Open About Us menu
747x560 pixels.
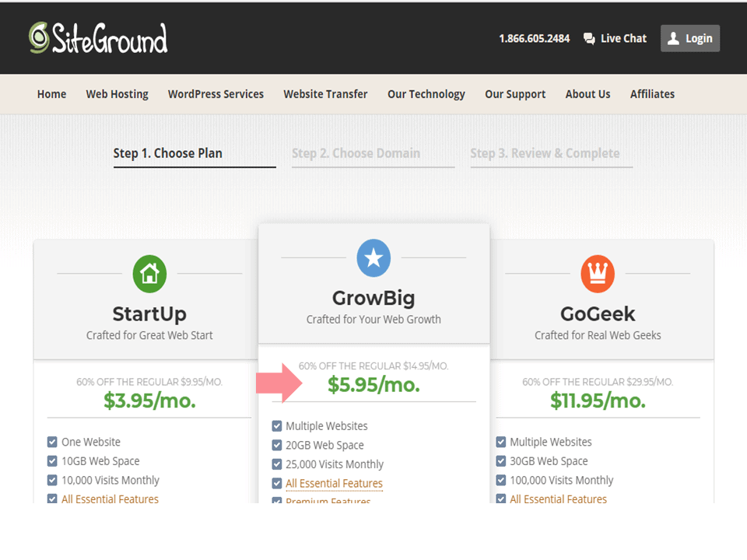point(588,94)
